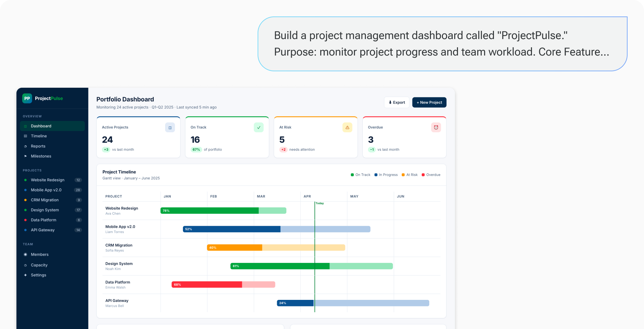Click the +3 badge on Active Projects
644x329 pixels.
tap(106, 150)
